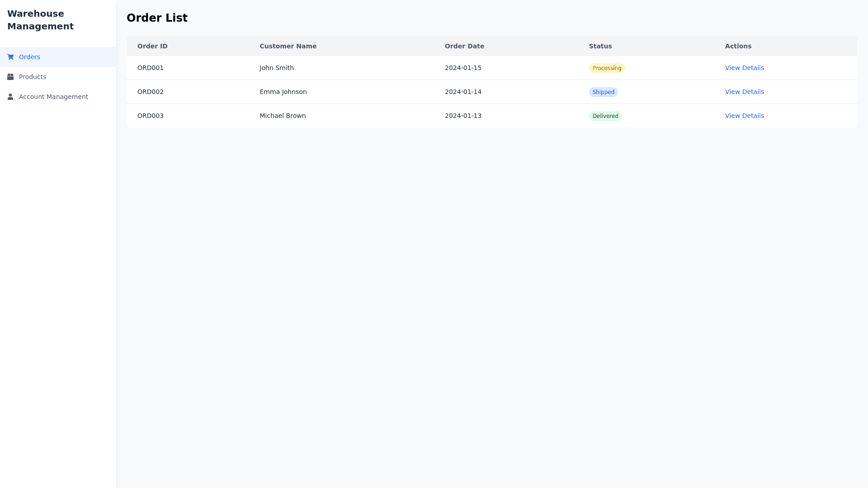Click the Warehouse Management title
Image resolution: width=868 pixels, height=488 pixels.
click(40, 20)
